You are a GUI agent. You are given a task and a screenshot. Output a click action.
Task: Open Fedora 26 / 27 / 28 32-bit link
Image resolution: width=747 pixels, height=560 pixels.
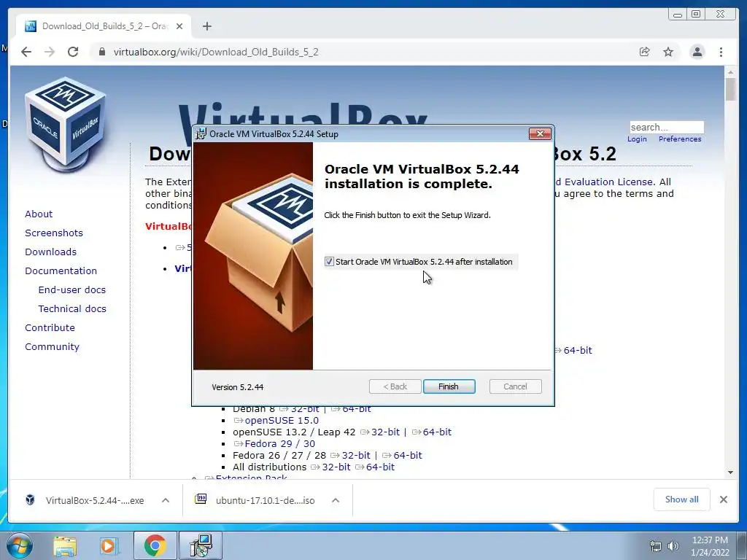(x=356, y=455)
